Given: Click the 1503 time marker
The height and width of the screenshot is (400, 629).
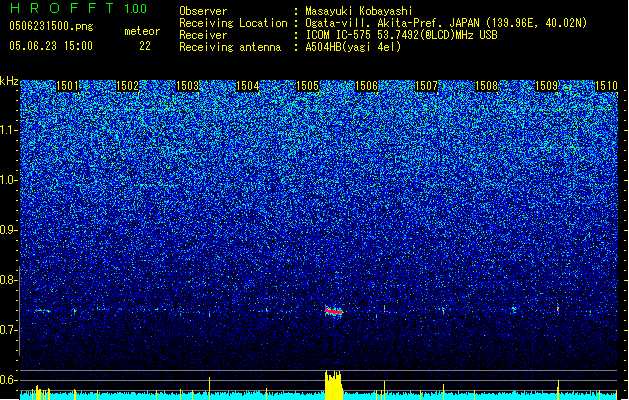Looking at the screenshot, I should click(187, 86).
